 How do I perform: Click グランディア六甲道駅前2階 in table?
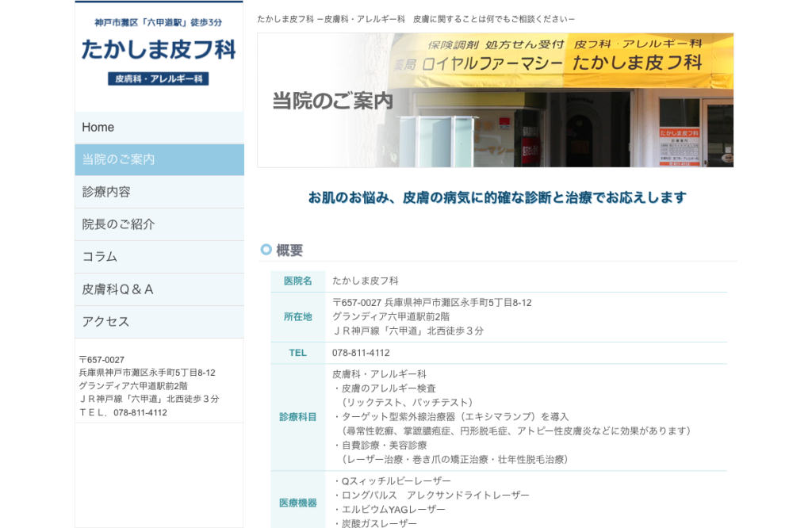coord(391,317)
